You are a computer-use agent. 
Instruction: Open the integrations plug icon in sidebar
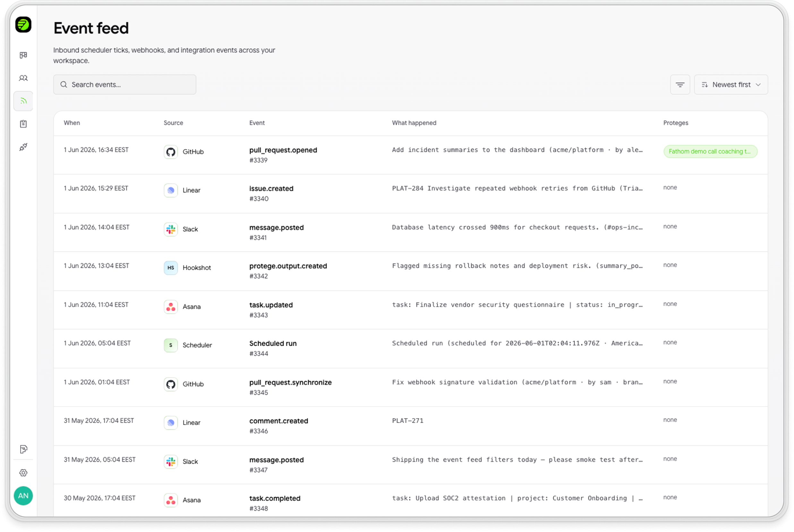click(23, 147)
